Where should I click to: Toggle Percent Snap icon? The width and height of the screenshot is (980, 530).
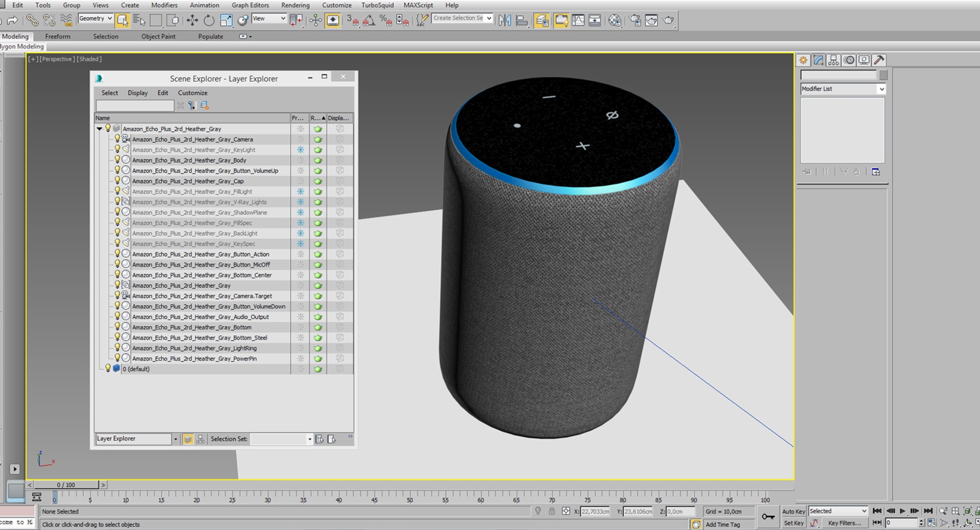(386, 20)
